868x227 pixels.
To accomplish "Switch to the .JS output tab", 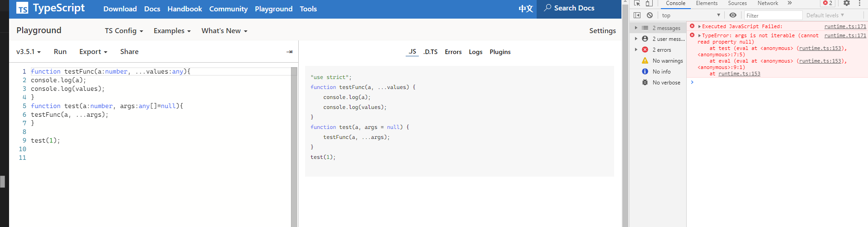I will pyautogui.click(x=412, y=52).
